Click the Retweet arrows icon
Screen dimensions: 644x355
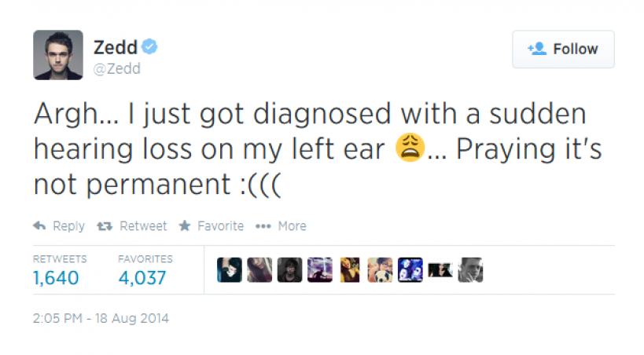pyautogui.click(x=103, y=226)
